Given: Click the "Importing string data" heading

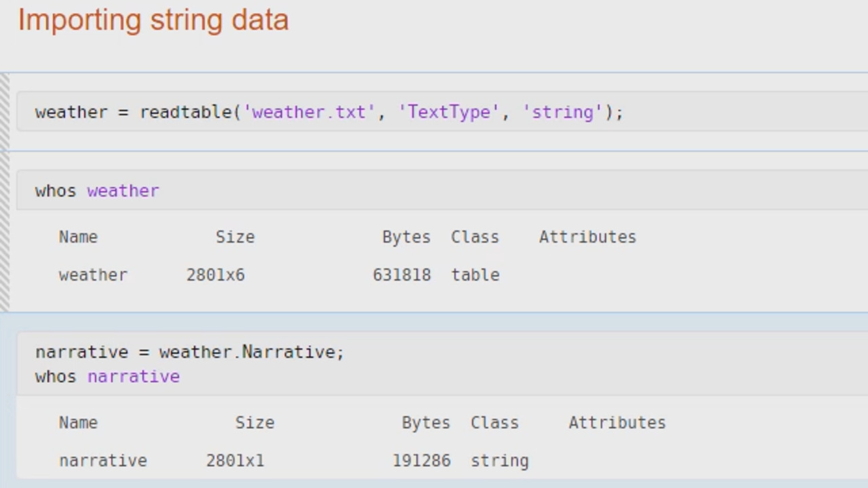Looking at the screenshot, I should (153, 20).
